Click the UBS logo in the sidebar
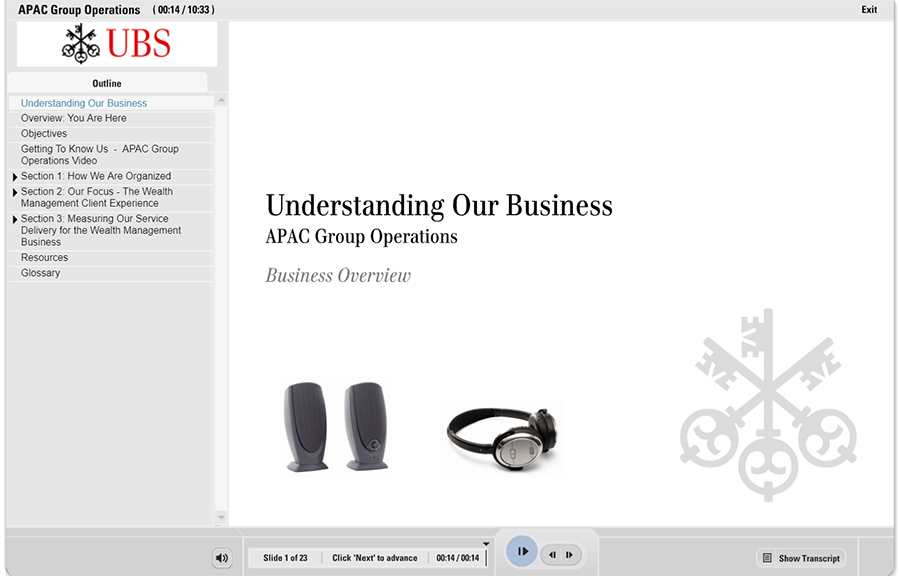Image resolution: width=900 pixels, height=576 pixels. (117, 44)
